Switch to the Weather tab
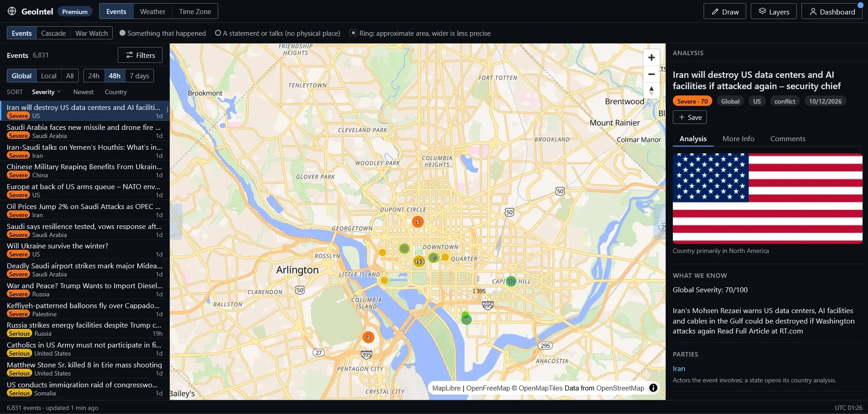The height and width of the screenshot is (414, 868). 153,11
